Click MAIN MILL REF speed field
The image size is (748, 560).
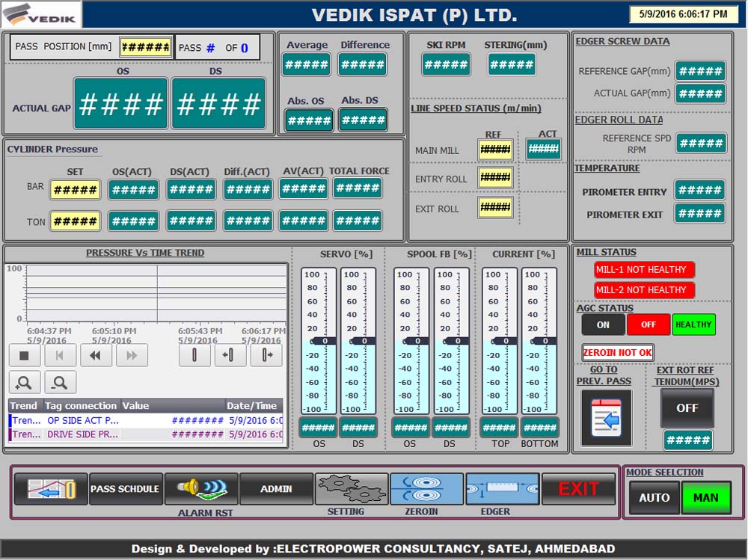(x=495, y=150)
